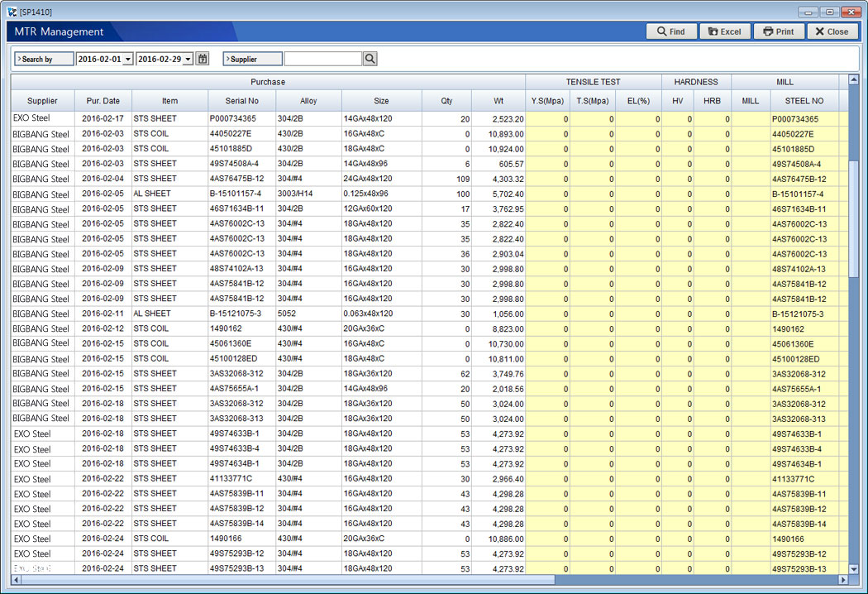This screenshot has height=594, width=868.
Task: Click the horizontal scrollbar right arrow
Action: (x=843, y=580)
